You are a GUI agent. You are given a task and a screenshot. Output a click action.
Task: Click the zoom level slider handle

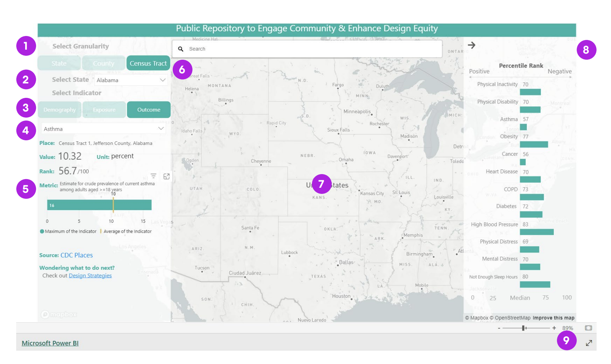point(524,328)
